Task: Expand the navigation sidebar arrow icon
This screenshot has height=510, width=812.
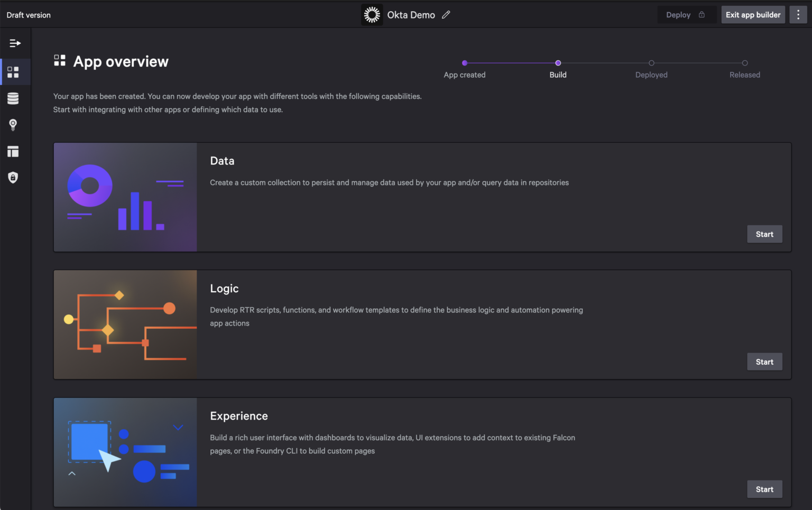Action: (15, 43)
